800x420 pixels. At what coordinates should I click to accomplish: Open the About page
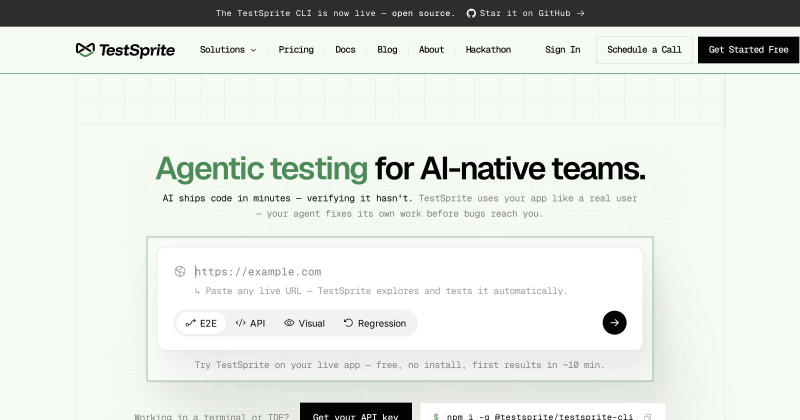pyautogui.click(x=431, y=50)
